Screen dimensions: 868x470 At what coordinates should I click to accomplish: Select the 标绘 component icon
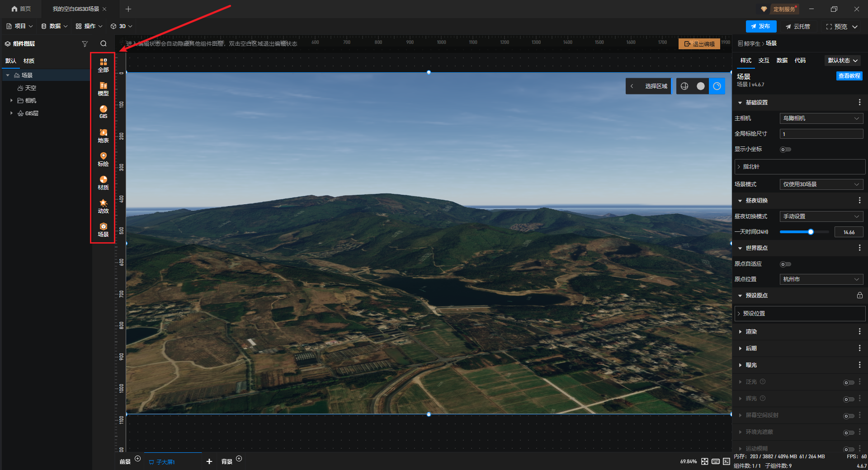103,159
